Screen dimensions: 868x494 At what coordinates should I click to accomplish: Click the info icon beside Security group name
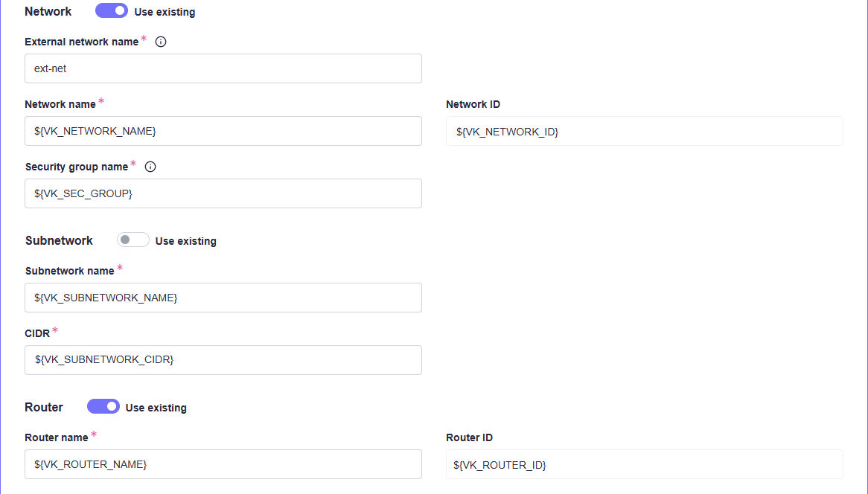150,167
